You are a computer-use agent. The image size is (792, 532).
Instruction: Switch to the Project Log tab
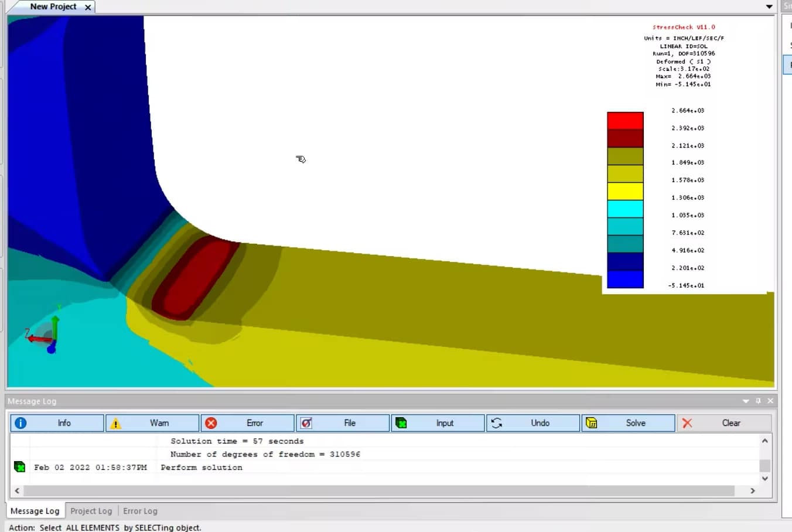tap(91, 510)
